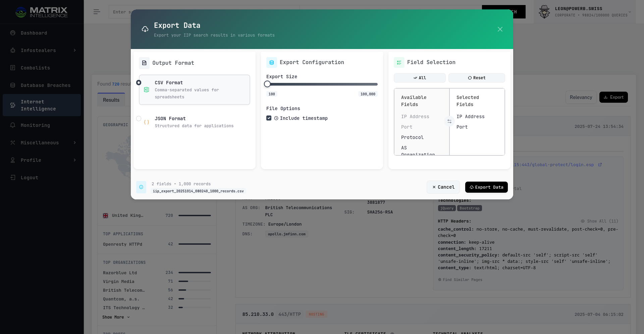Screen dimensions: 644x334
Task: Expand the Miscellaneous submenu
Action: [74, 143]
